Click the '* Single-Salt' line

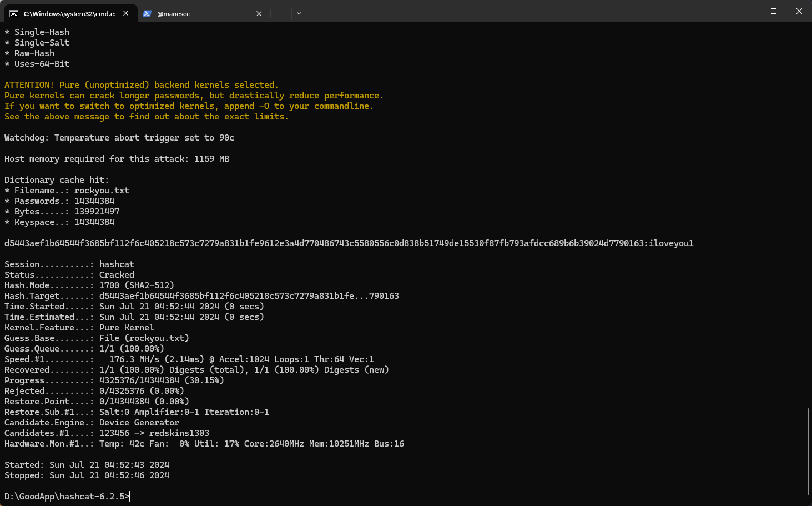tap(37, 43)
